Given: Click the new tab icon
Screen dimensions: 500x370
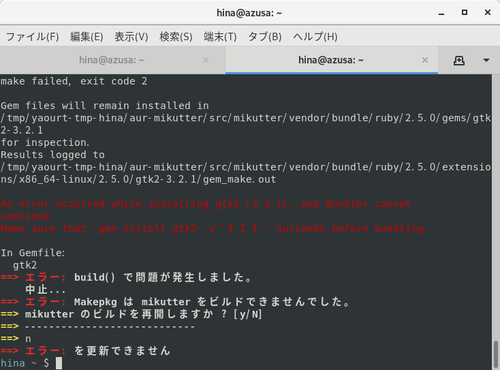Looking at the screenshot, I should click(459, 60).
